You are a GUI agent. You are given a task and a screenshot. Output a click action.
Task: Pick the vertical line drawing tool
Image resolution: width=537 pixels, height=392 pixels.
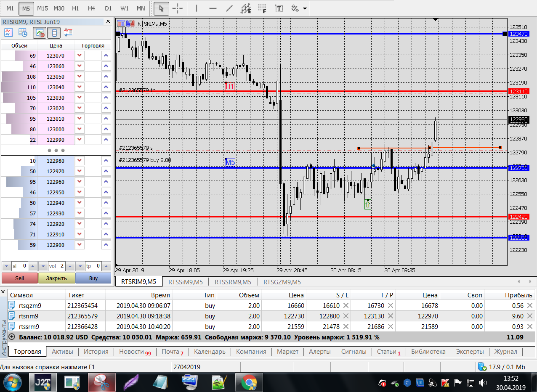click(197, 8)
